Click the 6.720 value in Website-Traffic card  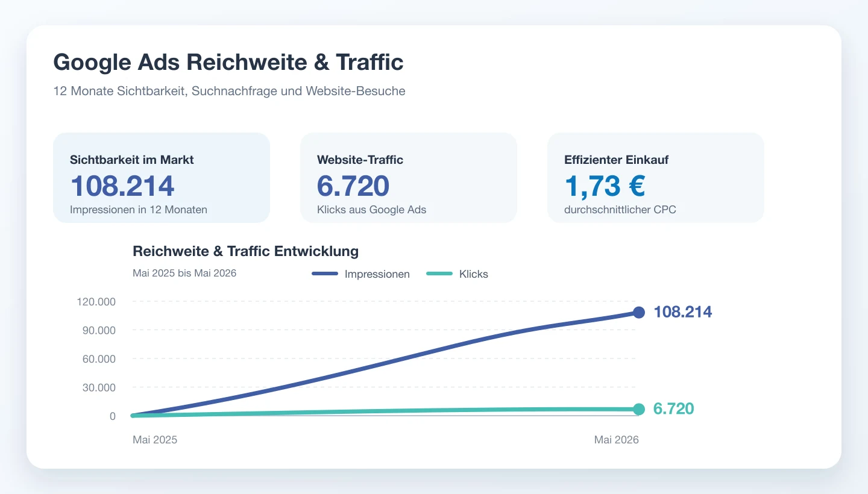[x=353, y=186]
